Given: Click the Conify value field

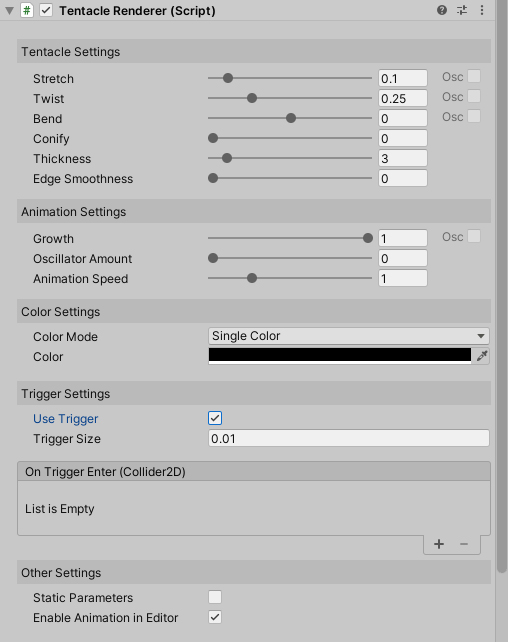Looking at the screenshot, I should pyautogui.click(x=403, y=138).
